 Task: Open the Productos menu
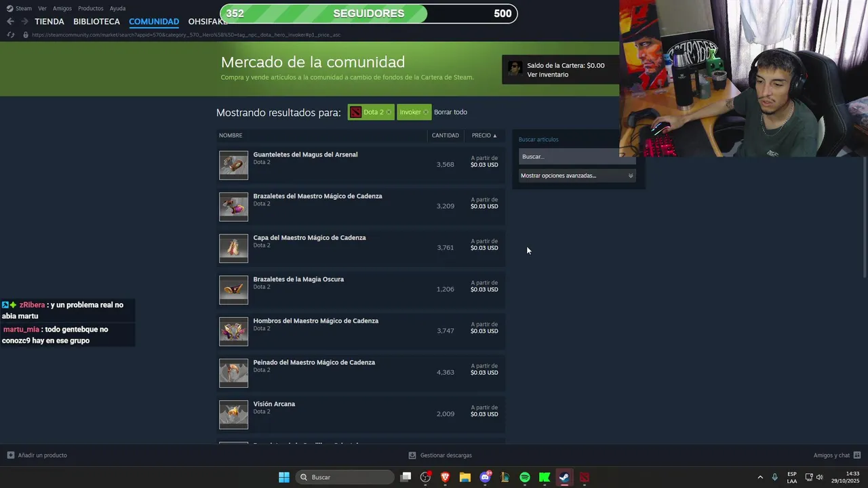pos(90,8)
